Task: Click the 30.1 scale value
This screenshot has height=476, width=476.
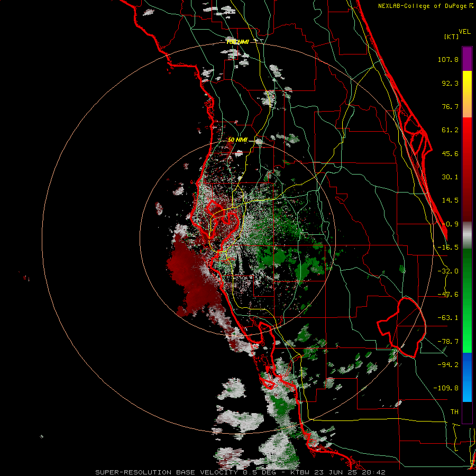Action: [450, 177]
